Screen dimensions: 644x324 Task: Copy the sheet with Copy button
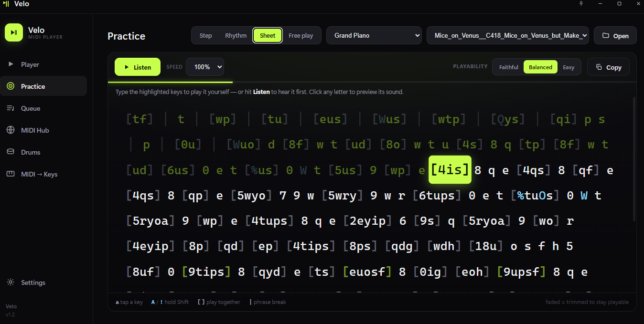coord(608,67)
